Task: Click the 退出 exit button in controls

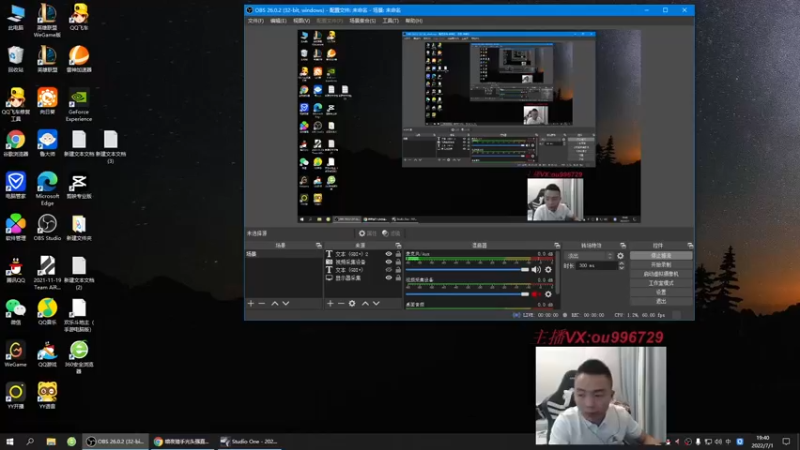Action: coord(661,302)
